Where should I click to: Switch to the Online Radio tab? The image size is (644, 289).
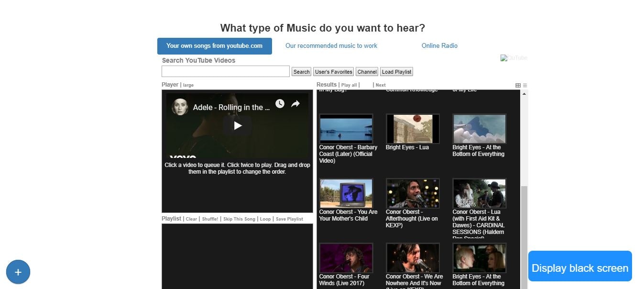[x=439, y=45]
